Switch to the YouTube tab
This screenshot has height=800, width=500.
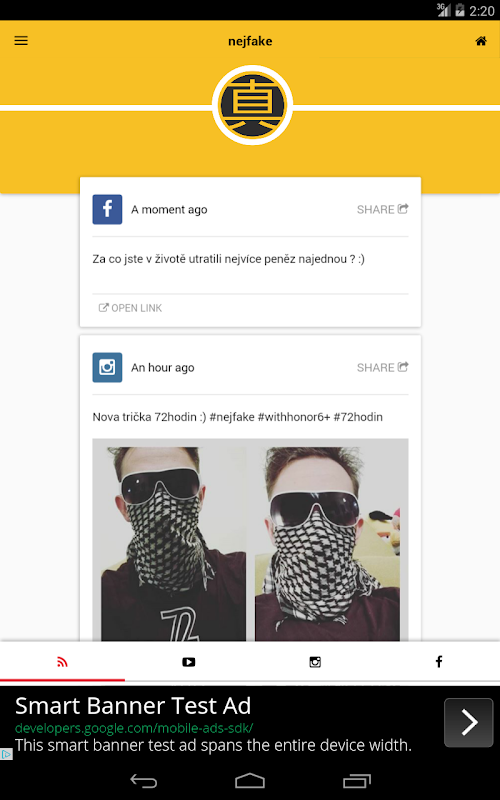click(x=189, y=662)
